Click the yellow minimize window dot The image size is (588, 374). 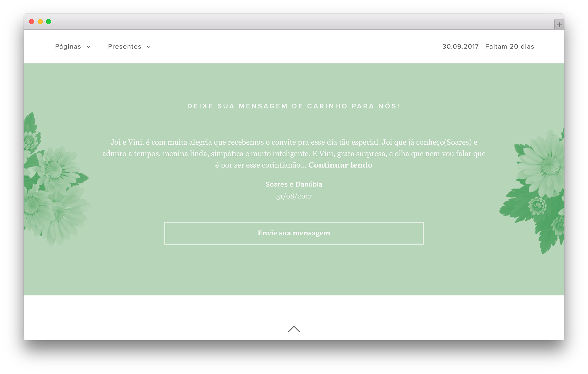click(x=40, y=21)
